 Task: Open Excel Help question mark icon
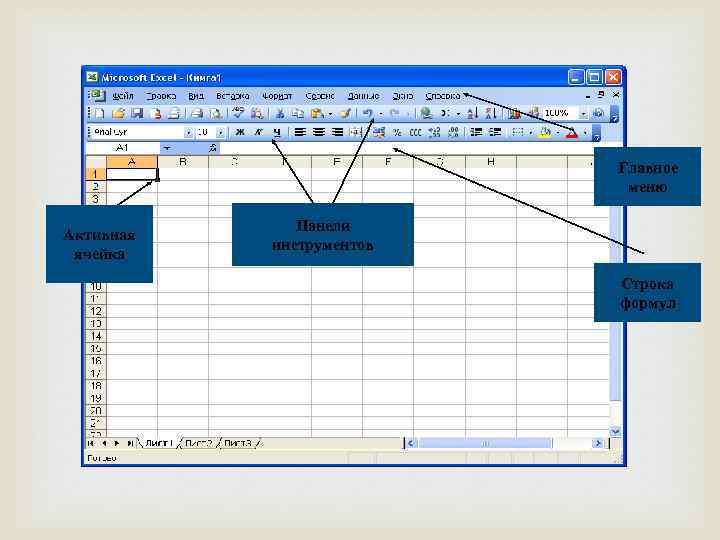[598, 113]
